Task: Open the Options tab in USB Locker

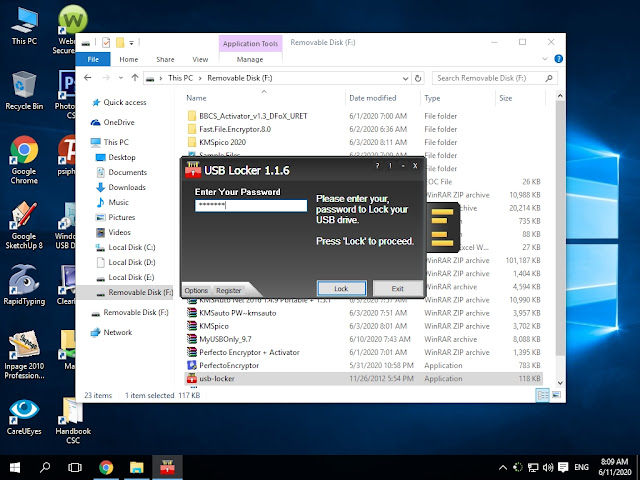Action: (x=196, y=290)
